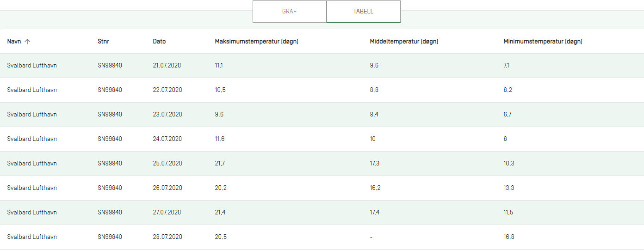Click the sort arrow next to Navn

(27, 42)
